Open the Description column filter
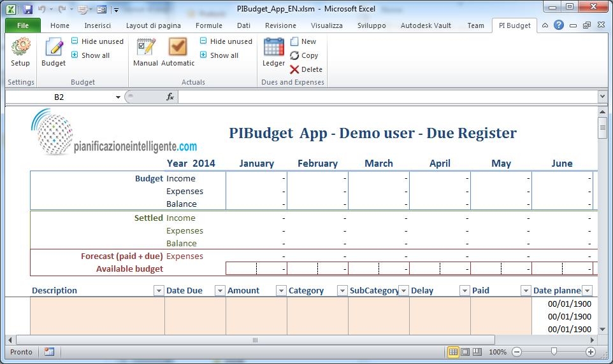Screen dimensions: 613x364 point(159,290)
